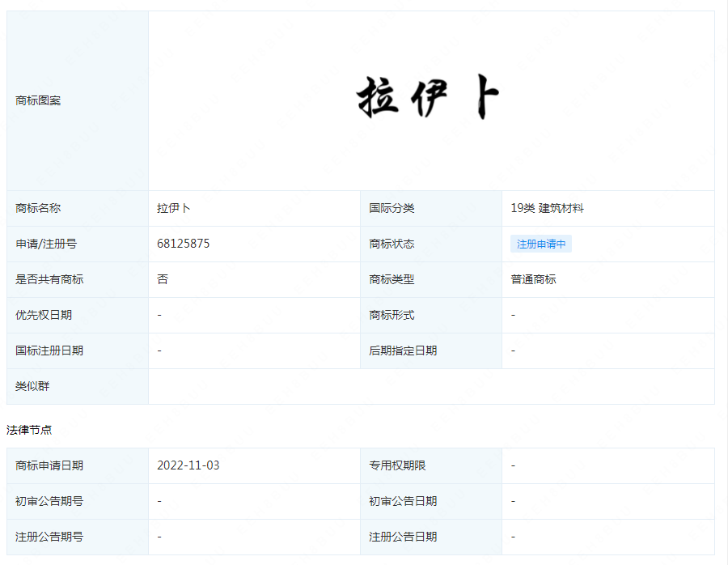Image resolution: width=728 pixels, height=565 pixels.
Task: Click the 否 value for shared trademark
Action: click(163, 279)
